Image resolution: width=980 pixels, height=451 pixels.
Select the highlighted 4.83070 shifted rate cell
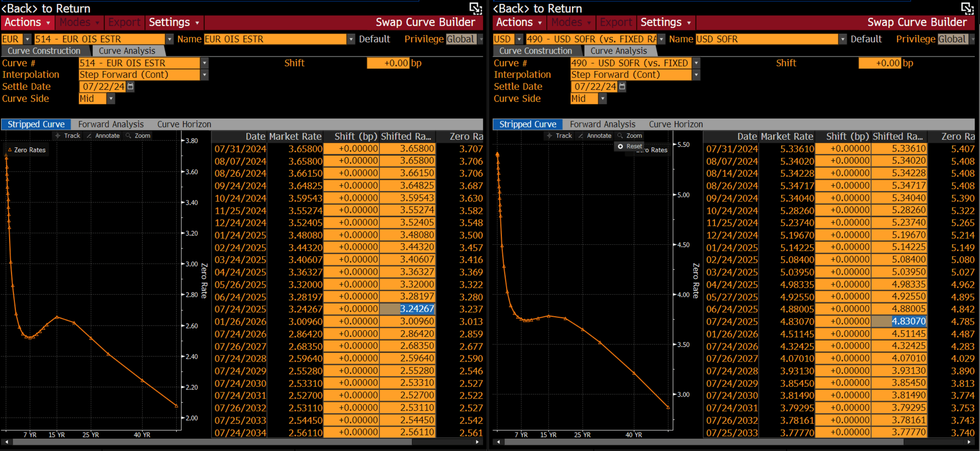tap(899, 321)
